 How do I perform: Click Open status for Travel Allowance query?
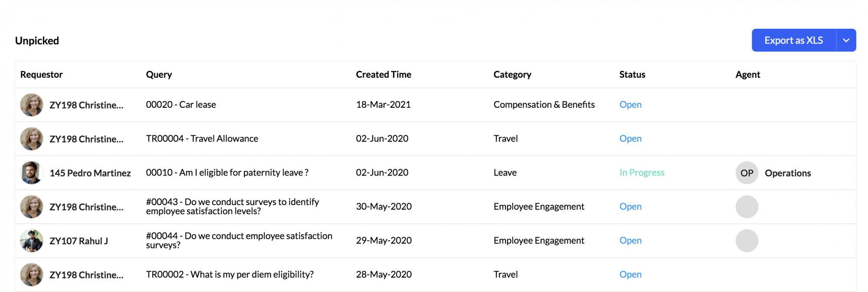tap(630, 139)
